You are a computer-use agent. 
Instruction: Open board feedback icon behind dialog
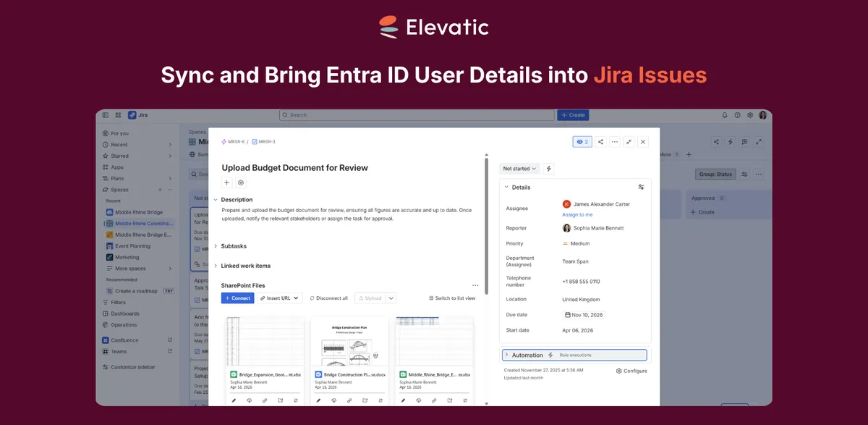tap(744, 142)
